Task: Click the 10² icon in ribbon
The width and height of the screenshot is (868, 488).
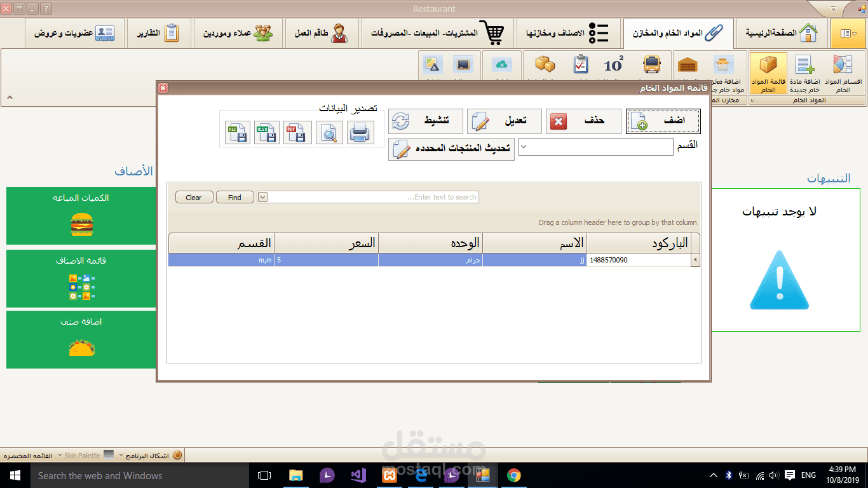Action: [614, 65]
